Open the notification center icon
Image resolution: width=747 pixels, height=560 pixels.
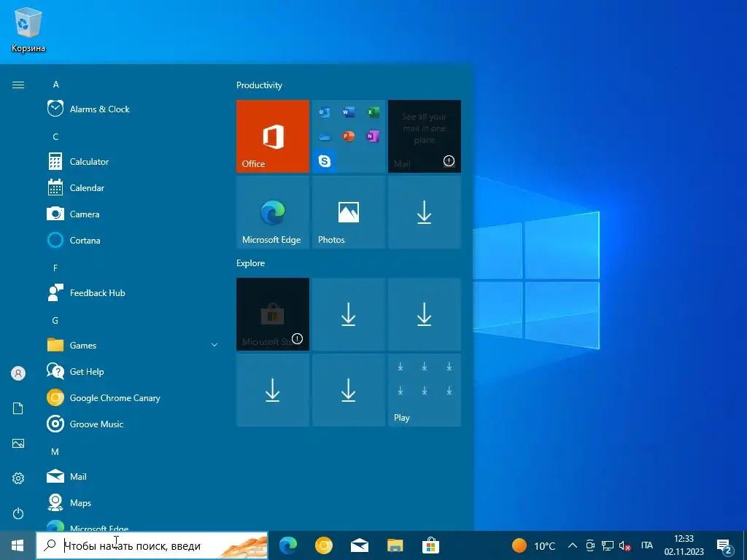tap(724, 547)
